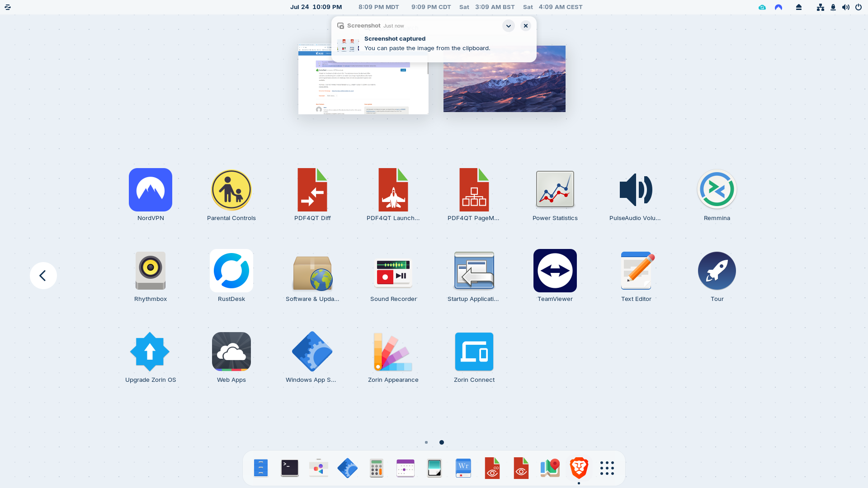Open Remmina remote desktop client
This screenshot has height=488, width=868.
tap(717, 190)
